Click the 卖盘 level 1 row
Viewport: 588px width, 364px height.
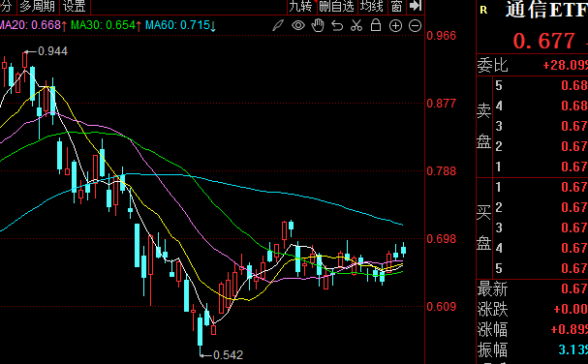541,167
